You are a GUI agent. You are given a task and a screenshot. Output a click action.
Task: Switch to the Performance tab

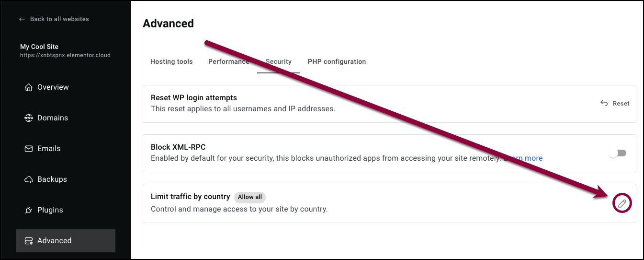[x=229, y=61]
